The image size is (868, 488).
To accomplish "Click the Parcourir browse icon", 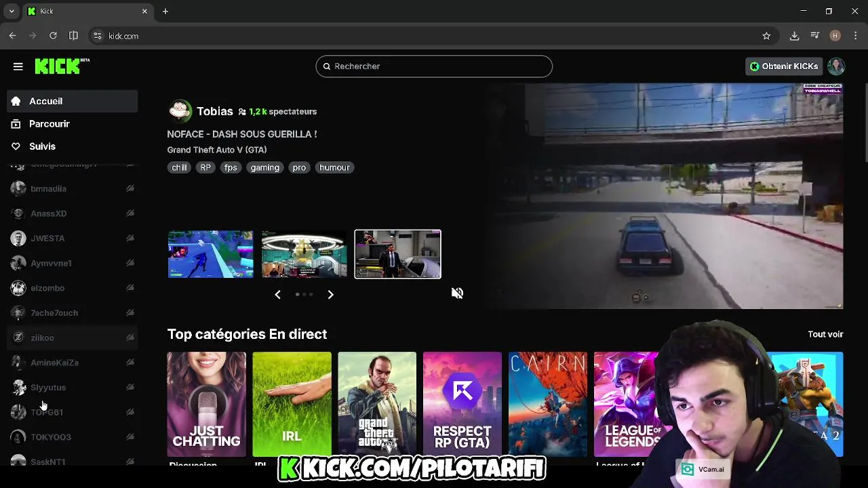I will (x=16, y=124).
